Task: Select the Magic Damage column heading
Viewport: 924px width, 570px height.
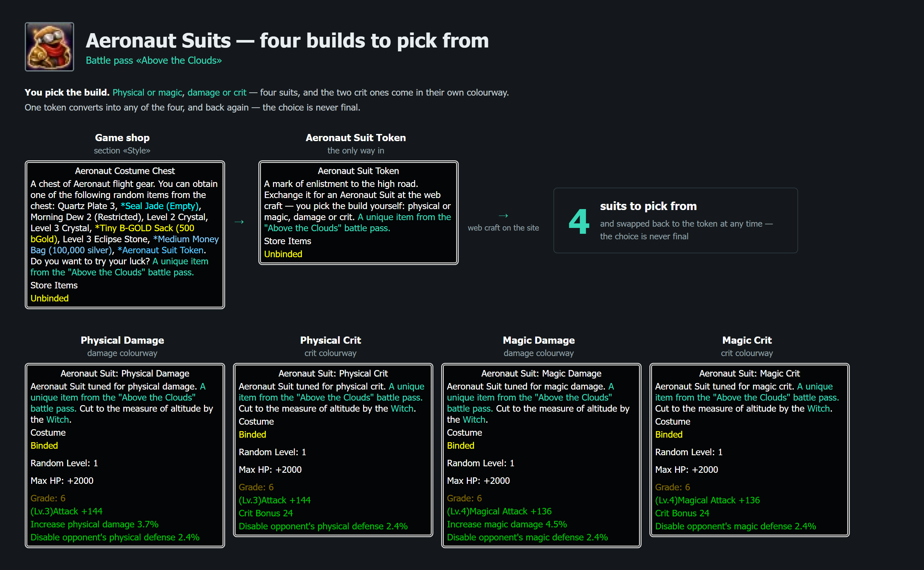Action: click(538, 340)
